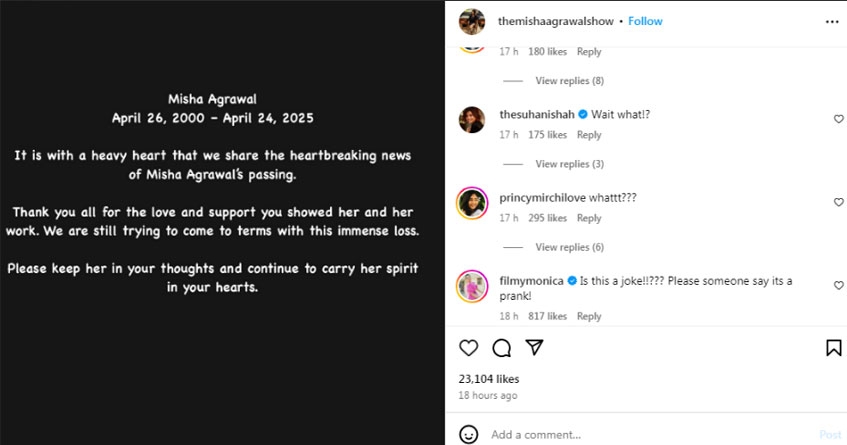Open the emoji picker in the comment box
847x445 pixels.
[468, 434]
